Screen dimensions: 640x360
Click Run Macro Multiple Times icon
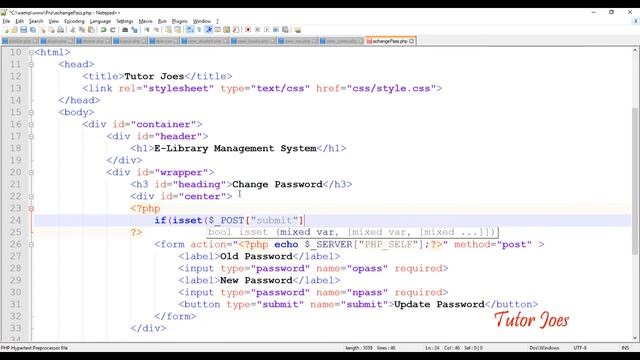point(276,30)
